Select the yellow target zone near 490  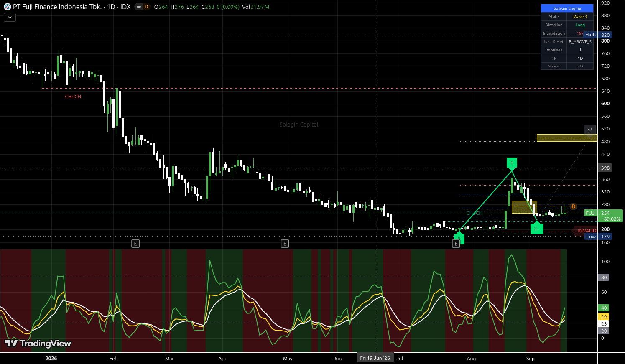point(567,138)
